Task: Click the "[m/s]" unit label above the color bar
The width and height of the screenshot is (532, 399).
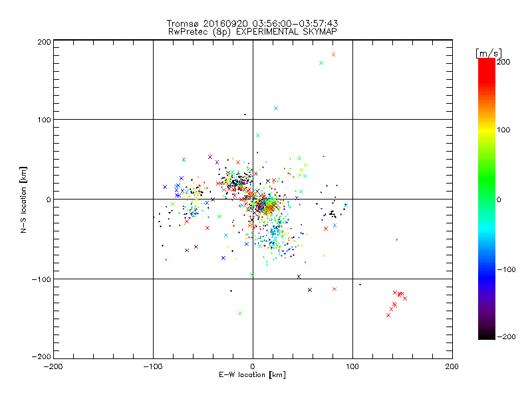Action: pyautogui.click(x=489, y=53)
